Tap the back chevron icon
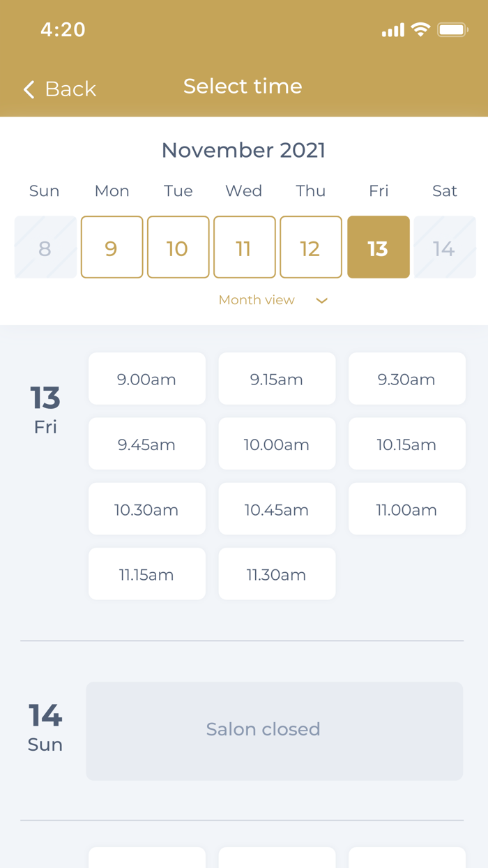 (28, 89)
